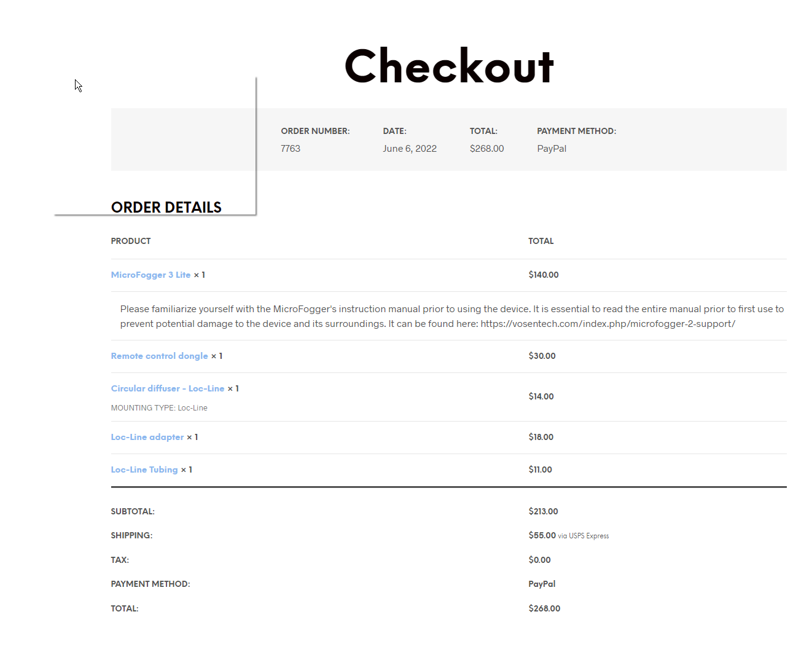812x668 pixels.
Task: Open the MicroFogger 3 Lite product link
Action: tap(150, 275)
